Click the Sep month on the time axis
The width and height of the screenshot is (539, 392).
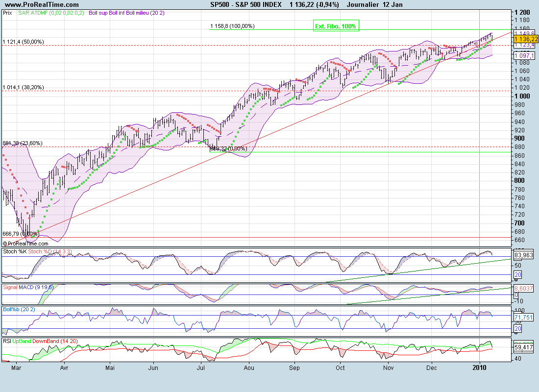pos(294,368)
